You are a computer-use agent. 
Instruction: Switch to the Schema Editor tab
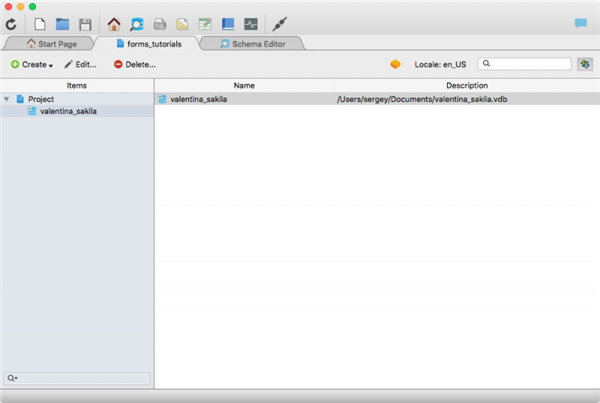click(253, 44)
